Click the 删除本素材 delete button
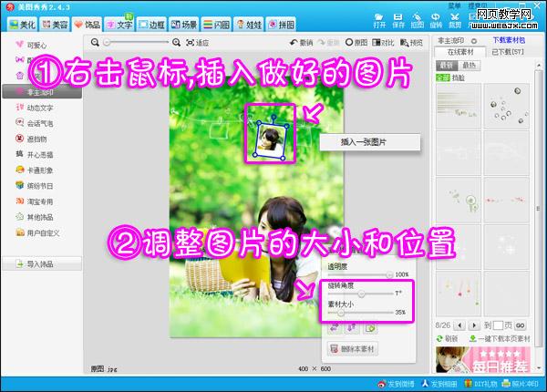This screenshot has width=547, height=392. click(354, 348)
